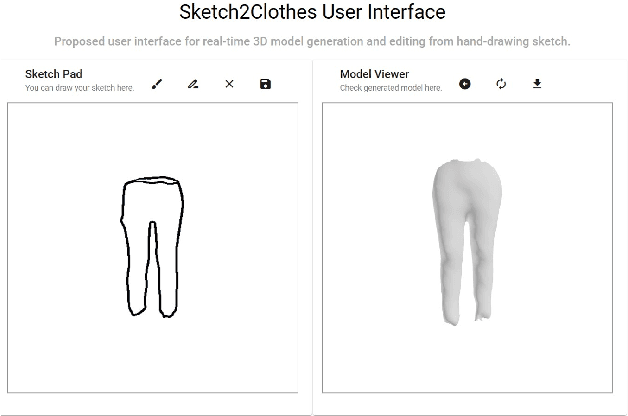The image size is (628, 416).
Task: Click the right leg of the sketched pants
Action: click(167, 270)
